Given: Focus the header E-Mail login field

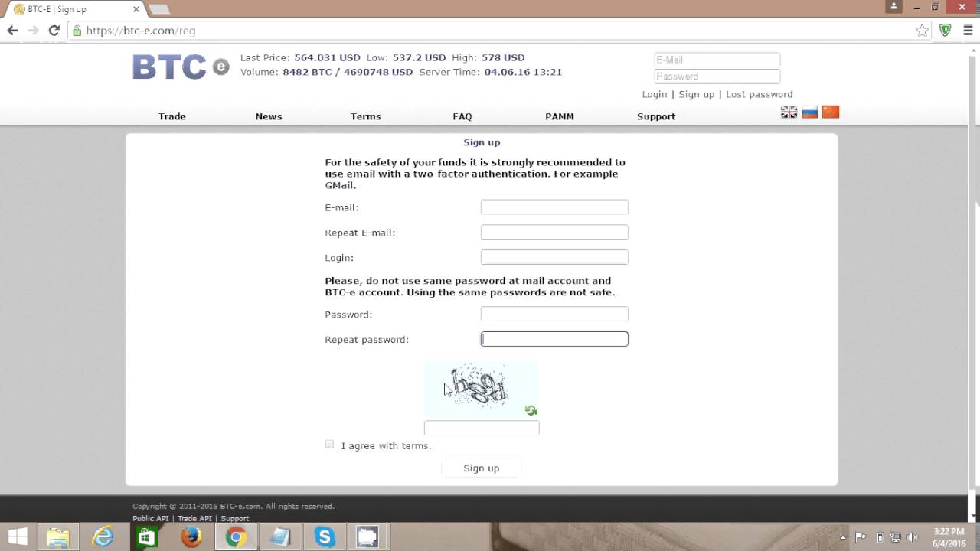Looking at the screenshot, I should pyautogui.click(x=717, y=60).
